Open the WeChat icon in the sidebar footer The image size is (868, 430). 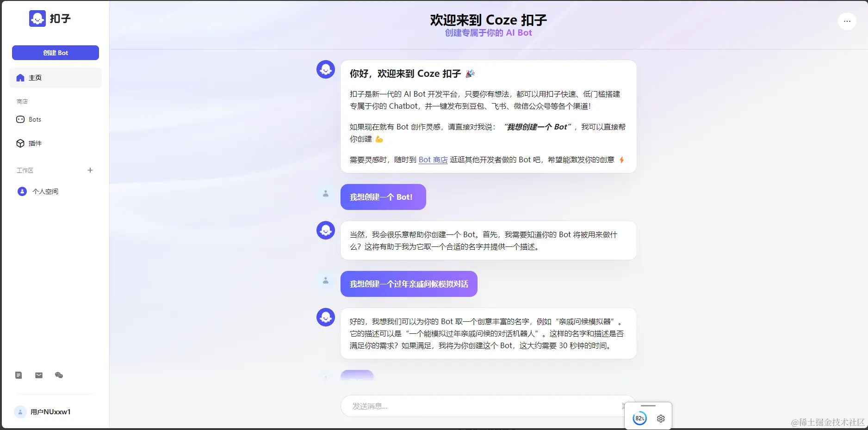pyautogui.click(x=59, y=375)
